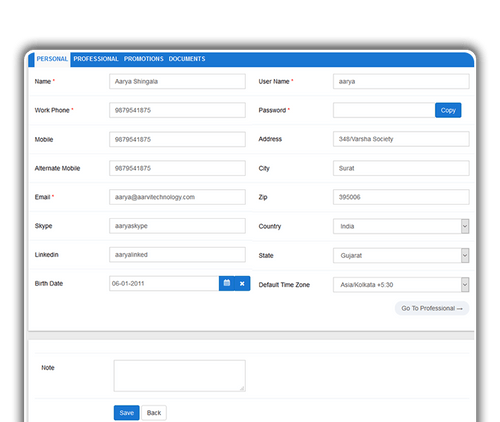Click the Password field
Viewport: 500px width, 422px height.
point(384,110)
